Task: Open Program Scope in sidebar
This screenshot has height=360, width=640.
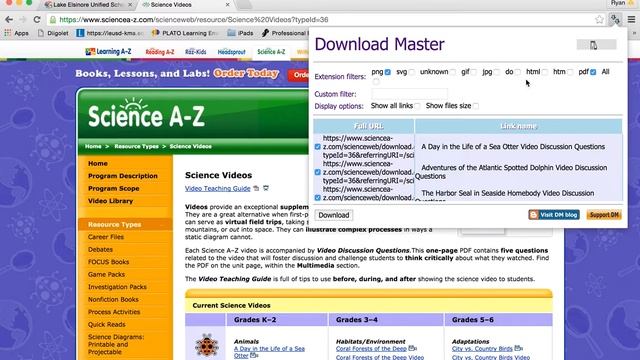Action: click(x=113, y=189)
